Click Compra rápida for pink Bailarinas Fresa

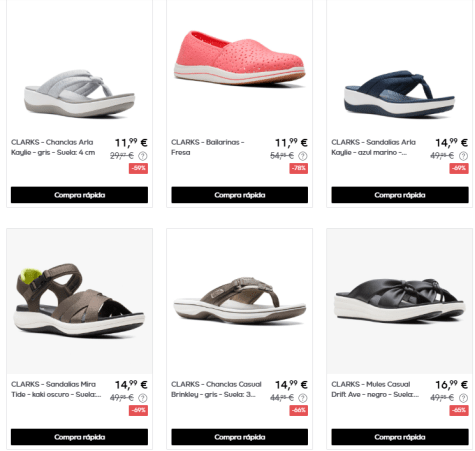coord(240,195)
